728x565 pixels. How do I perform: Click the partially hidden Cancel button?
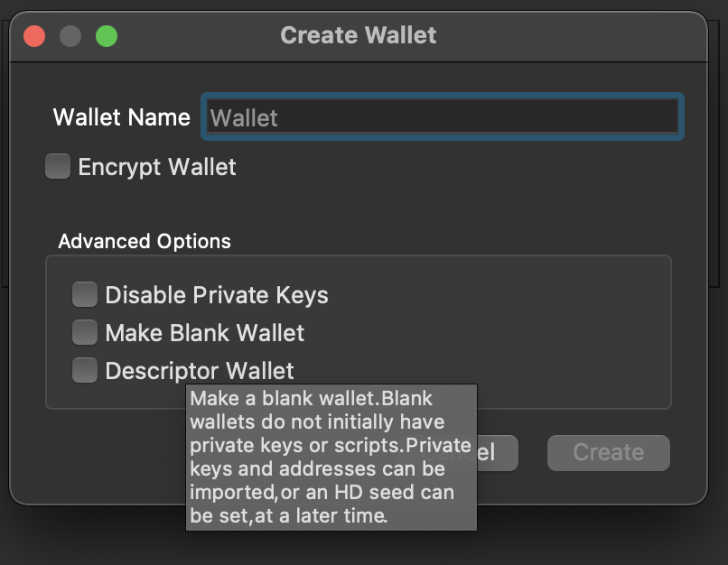(497, 453)
